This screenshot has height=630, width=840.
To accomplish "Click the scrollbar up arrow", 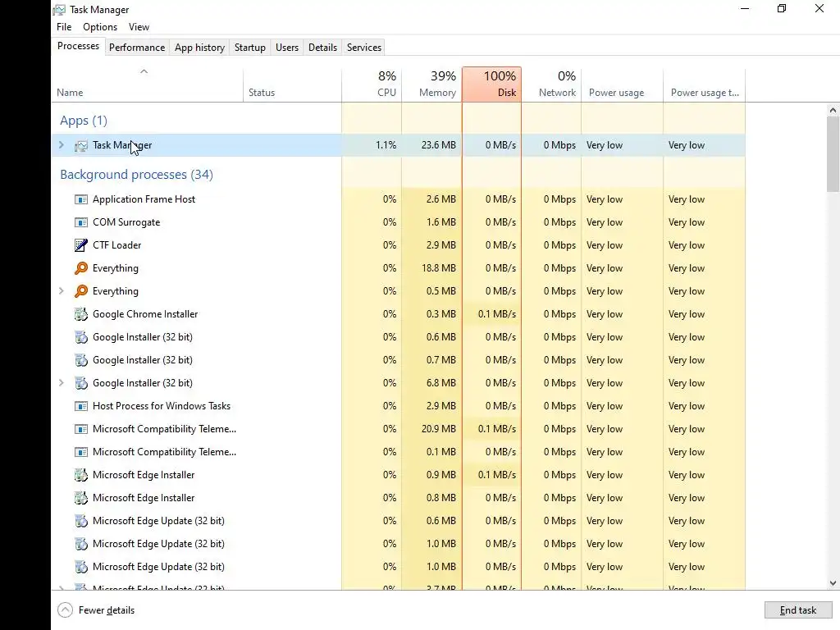I will pyautogui.click(x=833, y=110).
